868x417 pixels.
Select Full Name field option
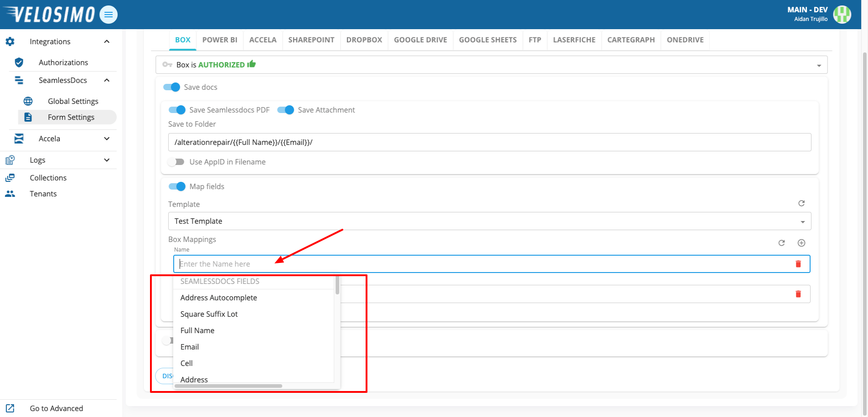point(254,330)
